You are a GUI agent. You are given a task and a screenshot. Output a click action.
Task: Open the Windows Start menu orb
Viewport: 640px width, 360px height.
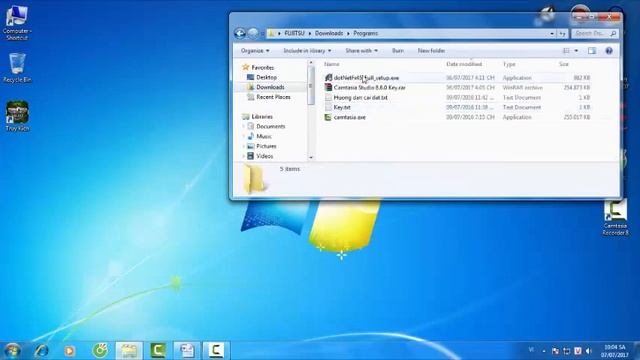(x=12, y=350)
